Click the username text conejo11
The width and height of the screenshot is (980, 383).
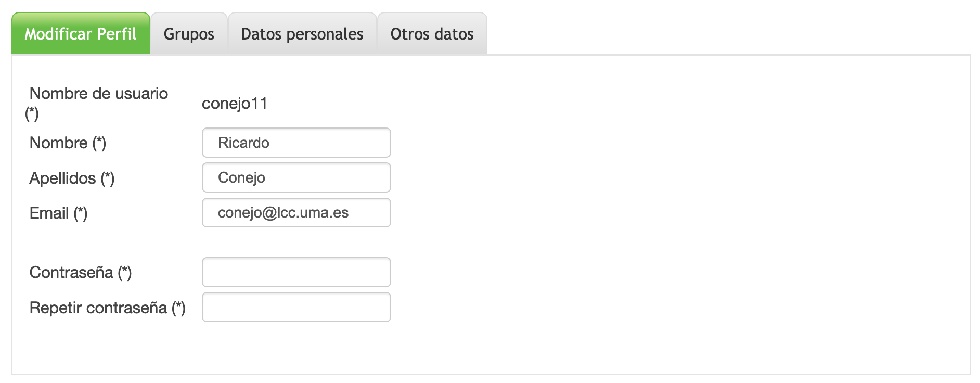tap(234, 104)
